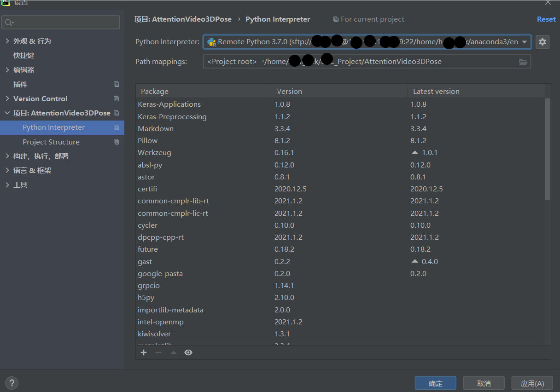560x392 pixels.
Task: Toggle the show early releases eye icon
Action: (x=188, y=352)
